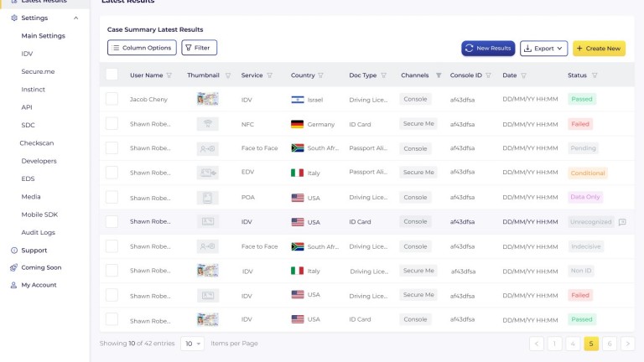The height and width of the screenshot is (362, 644).
Task: Click the comment icon on Unrecognized row
Action: pyautogui.click(x=622, y=222)
